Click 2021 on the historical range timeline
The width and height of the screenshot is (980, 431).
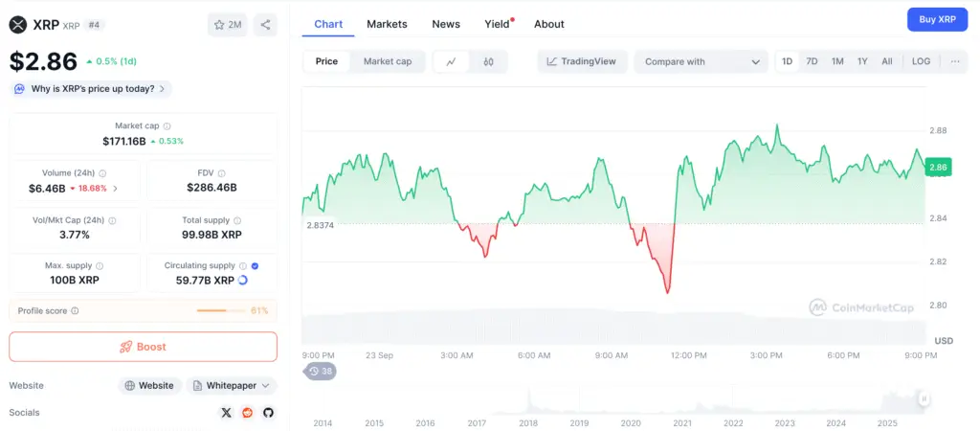click(x=681, y=423)
